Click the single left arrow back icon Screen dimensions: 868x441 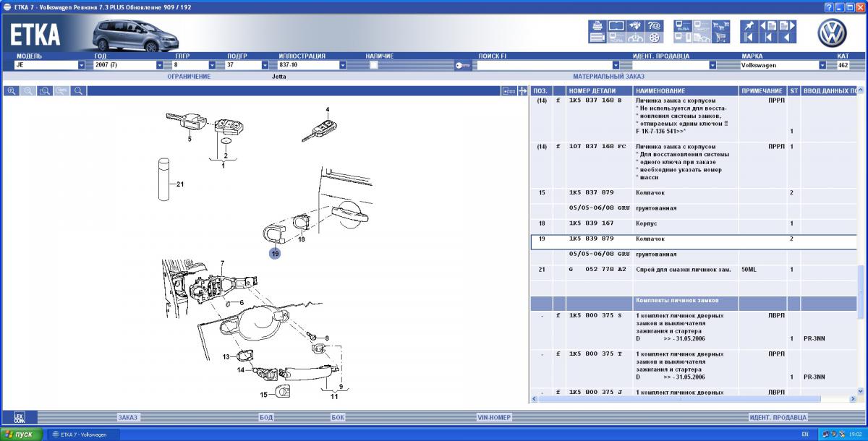point(787,38)
